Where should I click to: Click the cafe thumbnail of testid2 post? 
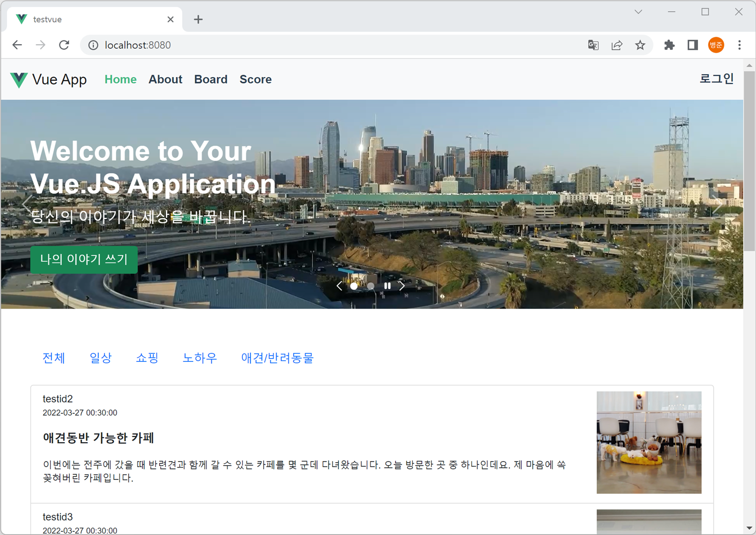coord(649,442)
